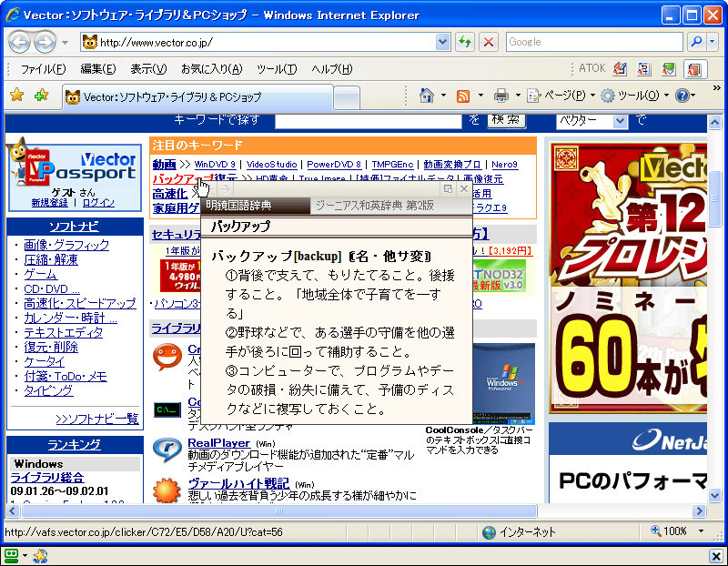
Task: Open the RSS feeds icon
Action: 463,96
